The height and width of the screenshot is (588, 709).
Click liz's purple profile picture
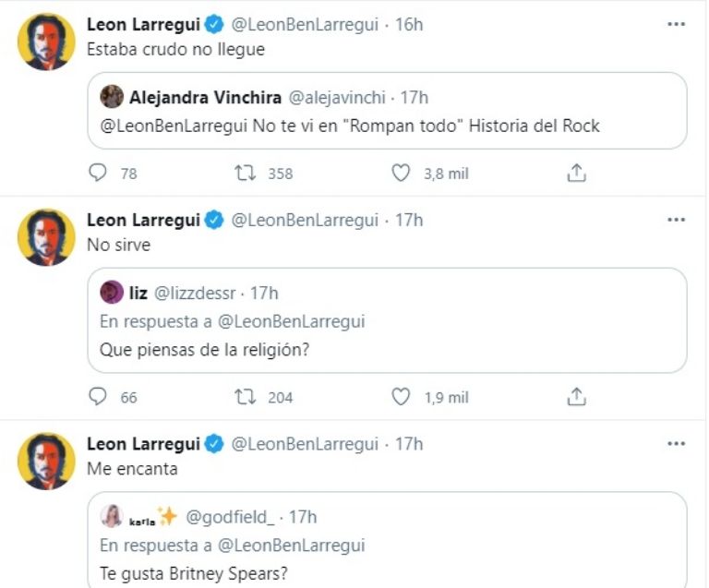coord(112,292)
